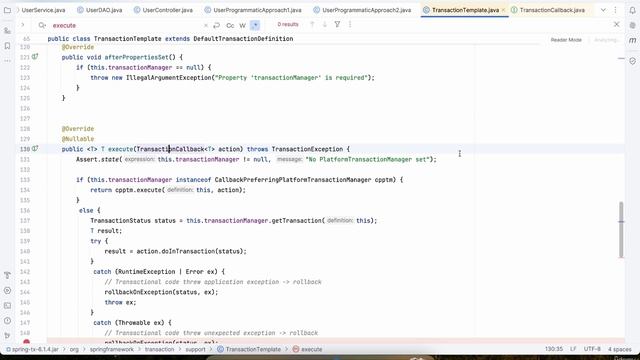Click the 130:35 caret position indicator
This screenshot has width=640, height=360.
[x=554, y=349]
